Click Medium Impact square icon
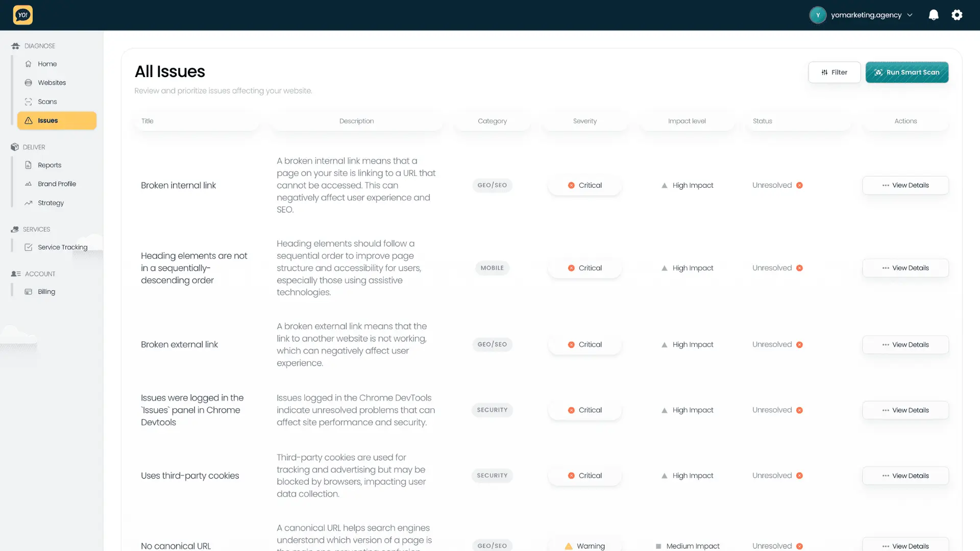Screen dimensions: 980x551 658,546
